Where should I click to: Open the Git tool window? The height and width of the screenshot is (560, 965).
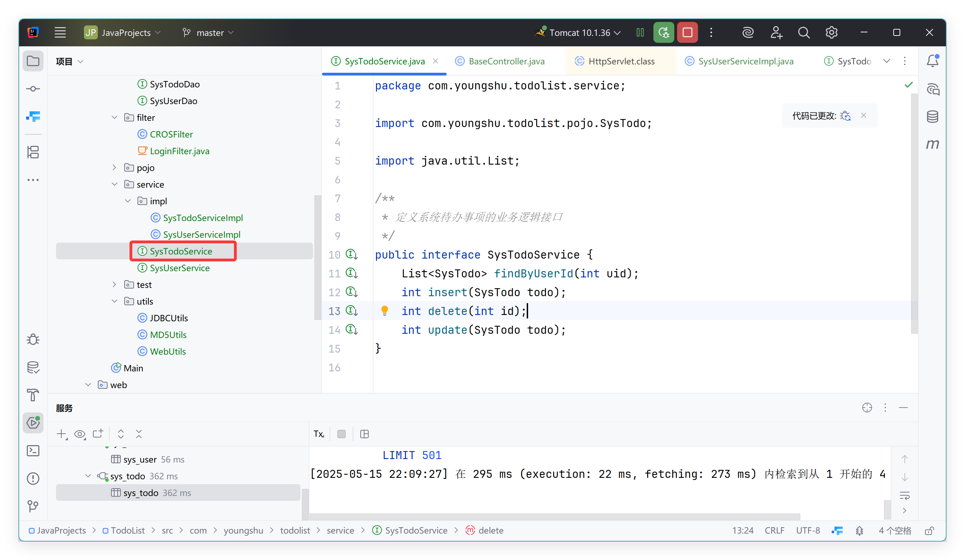(x=33, y=506)
